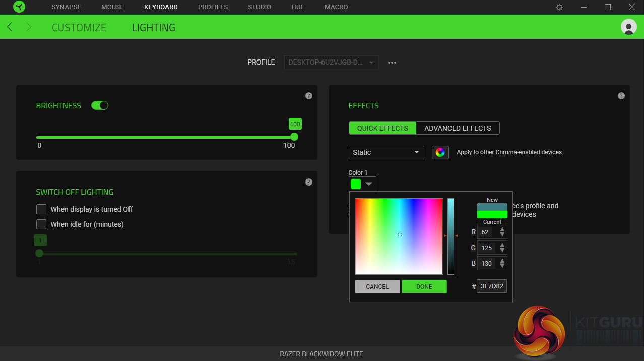Viewport: 644px width, 361px height.
Task: Expand the Color 1 swatch dropdown
Action: pos(362,184)
